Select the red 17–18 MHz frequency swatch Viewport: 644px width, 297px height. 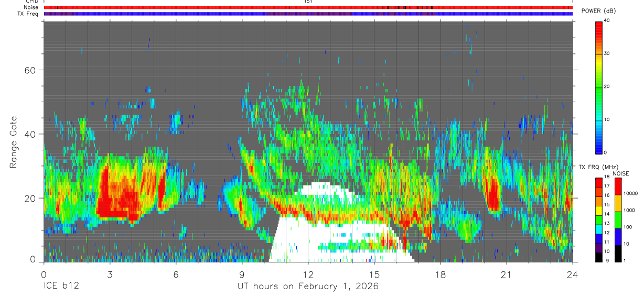coord(599,182)
